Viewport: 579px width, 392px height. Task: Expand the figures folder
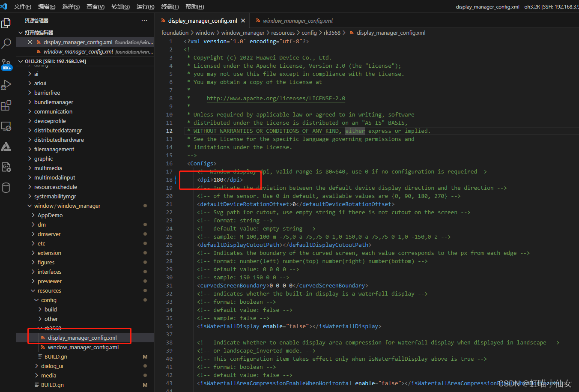tap(46, 262)
